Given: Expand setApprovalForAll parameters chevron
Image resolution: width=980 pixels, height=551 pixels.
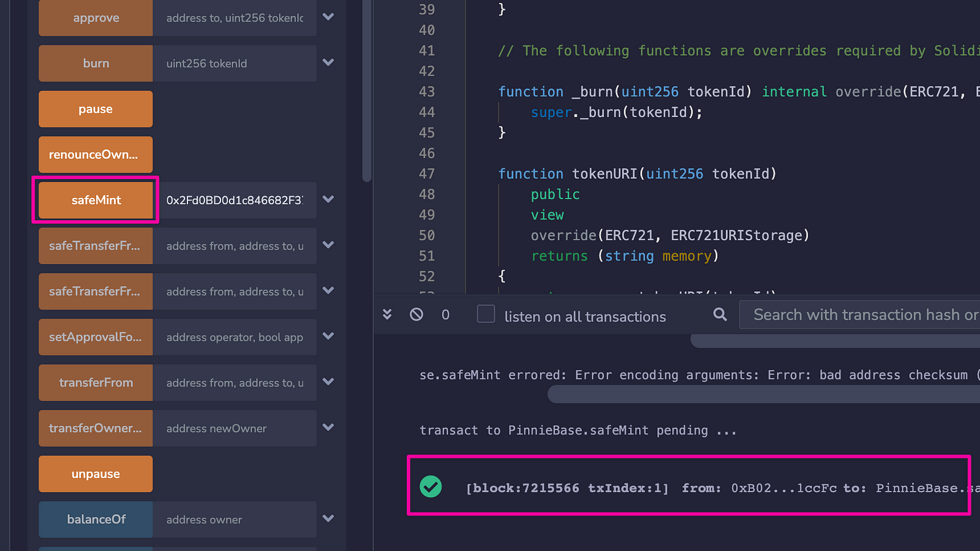Looking at the screenshot, I should click(x=328, y=336).
